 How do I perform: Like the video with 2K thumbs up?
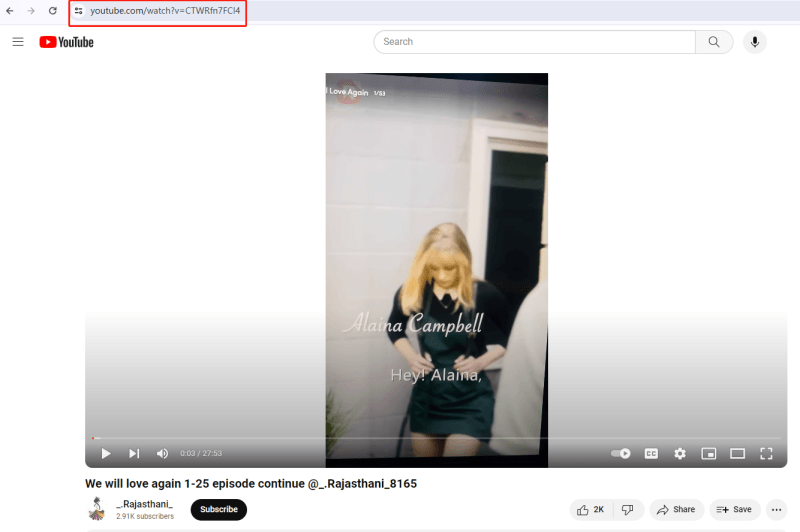(591, 510)
